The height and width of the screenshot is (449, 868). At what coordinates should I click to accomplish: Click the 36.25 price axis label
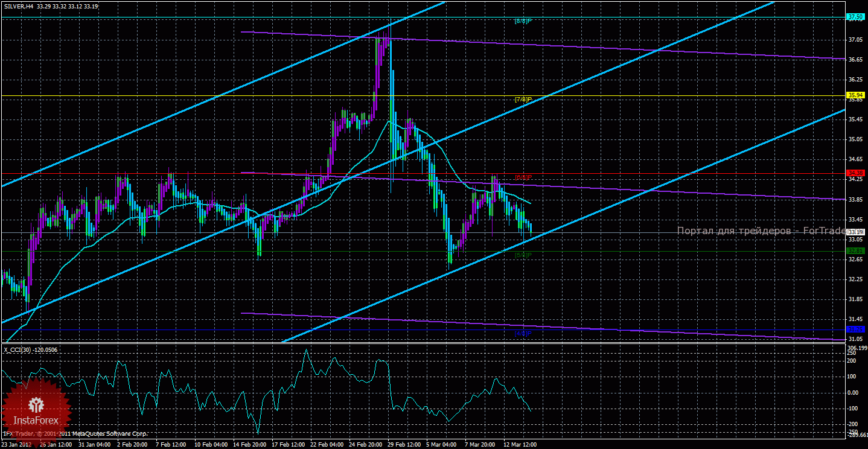coord(855,80)
